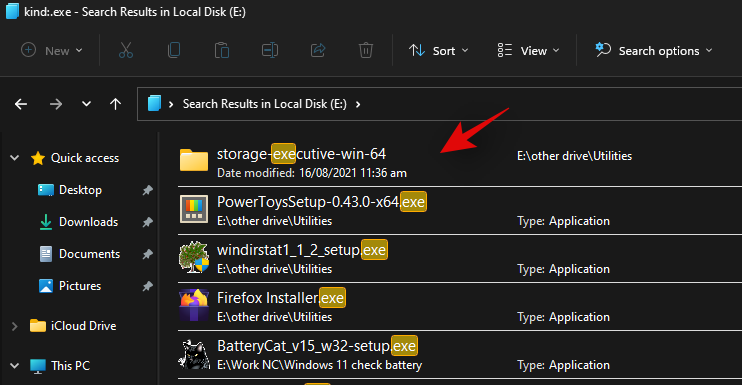Open Search options dropdown

tap(654, 51)
